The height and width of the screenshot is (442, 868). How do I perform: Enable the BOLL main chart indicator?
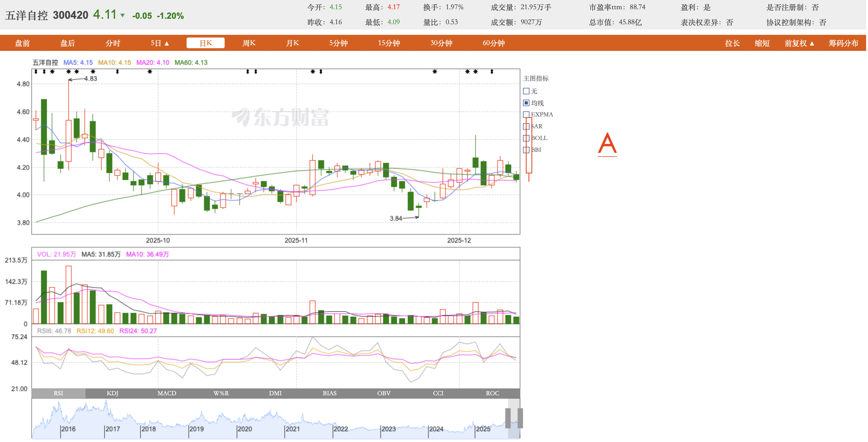[526, 138]
